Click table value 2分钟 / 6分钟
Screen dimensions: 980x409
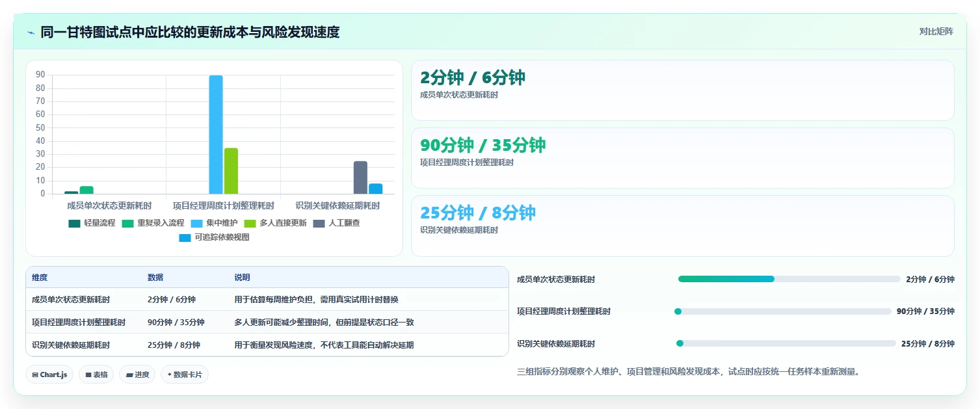[x=172, y=300]
